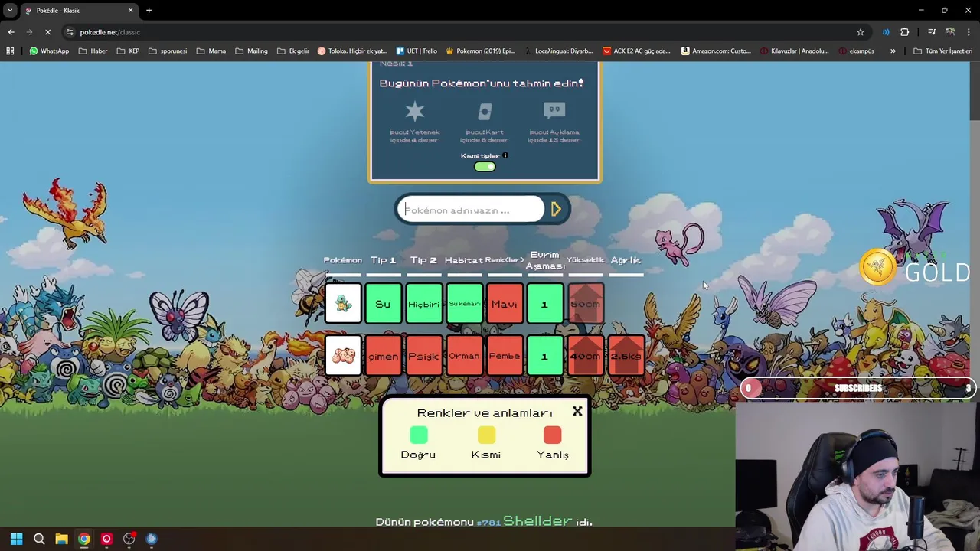Viewport: 980px width, 551px height.
Task: Close the Renkler ve anlamları legend
Action: click(577, 412)
